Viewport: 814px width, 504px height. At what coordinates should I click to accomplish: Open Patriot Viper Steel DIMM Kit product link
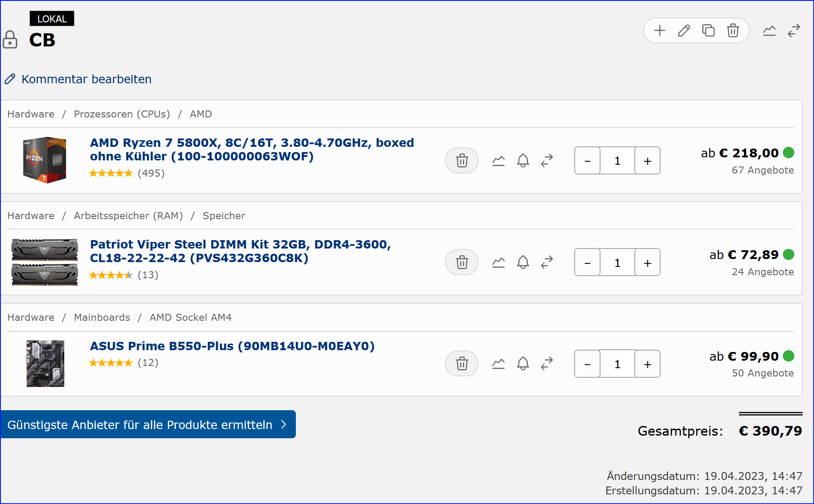pyautogui.click(x=240, y=251)
